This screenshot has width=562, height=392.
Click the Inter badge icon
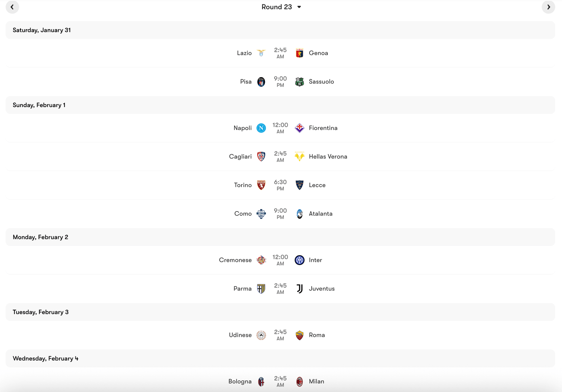tap(299, 260)
